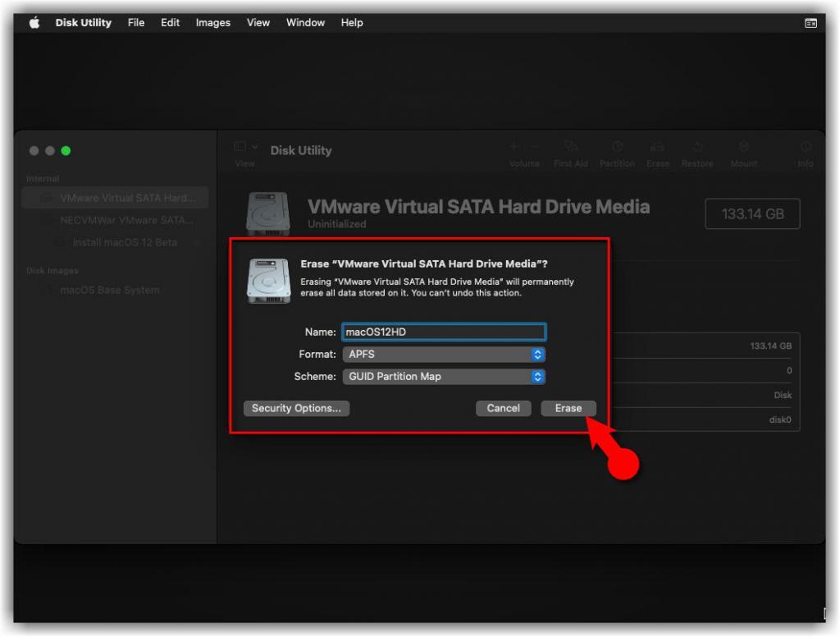Click the Restore toolbar icon
Screen dimensions: 840x637
(x=697, y=147)
